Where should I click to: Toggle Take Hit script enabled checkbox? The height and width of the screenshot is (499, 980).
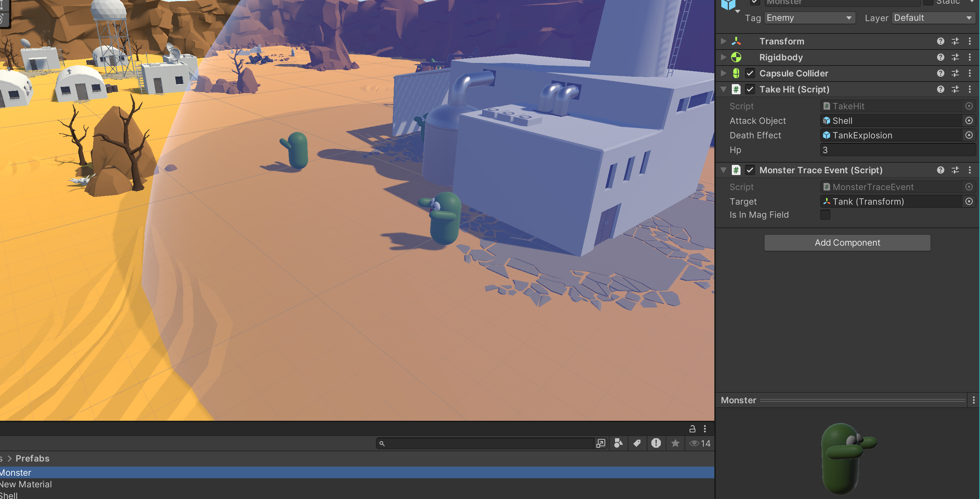tap(749, 89)
